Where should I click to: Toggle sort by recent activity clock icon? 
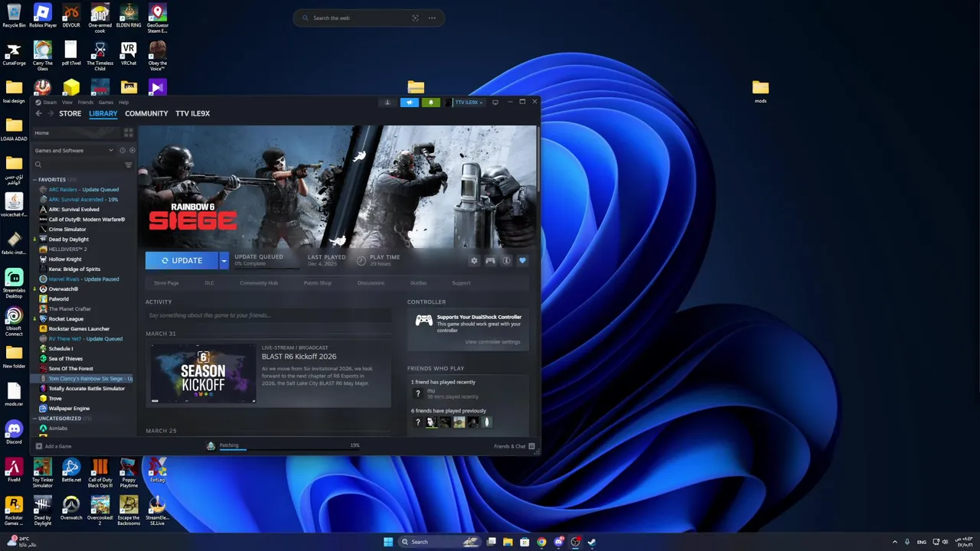[122, 151]
